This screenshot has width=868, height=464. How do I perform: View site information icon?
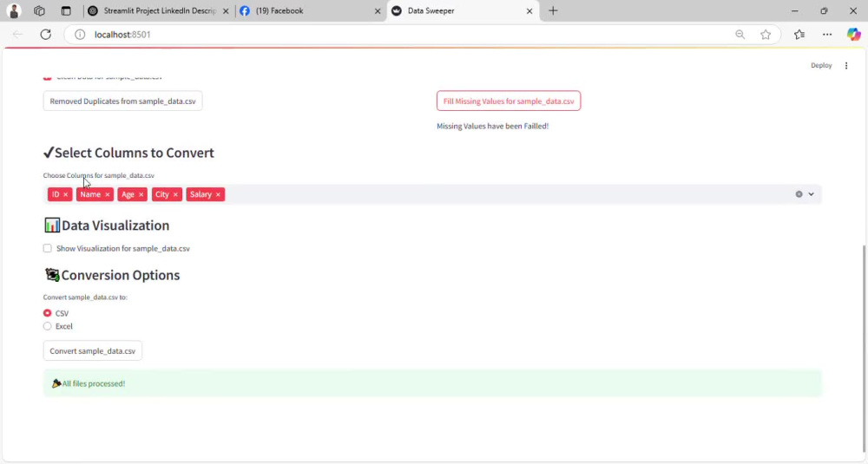(80, 35)
